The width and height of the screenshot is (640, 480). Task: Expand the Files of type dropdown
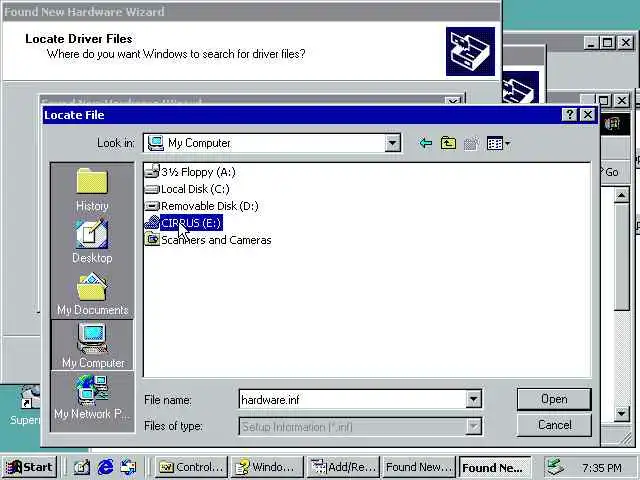pyautogui.click(x=473, y=427)
